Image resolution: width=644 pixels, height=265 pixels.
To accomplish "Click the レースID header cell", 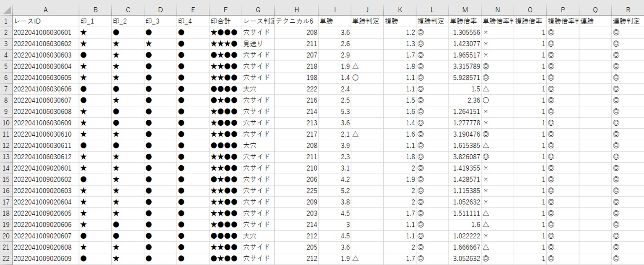I will pyautogui.click(x=45, y=21).
